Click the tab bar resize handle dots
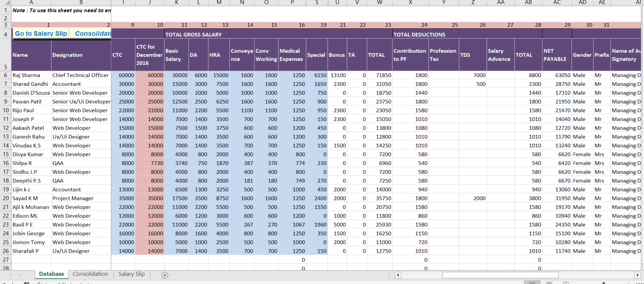This screenshot has height=284, width=644. click(390, 275)
